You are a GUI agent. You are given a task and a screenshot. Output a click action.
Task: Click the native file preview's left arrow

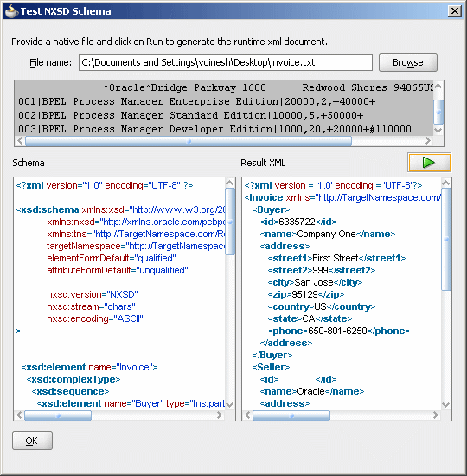(x=20, y=140)
